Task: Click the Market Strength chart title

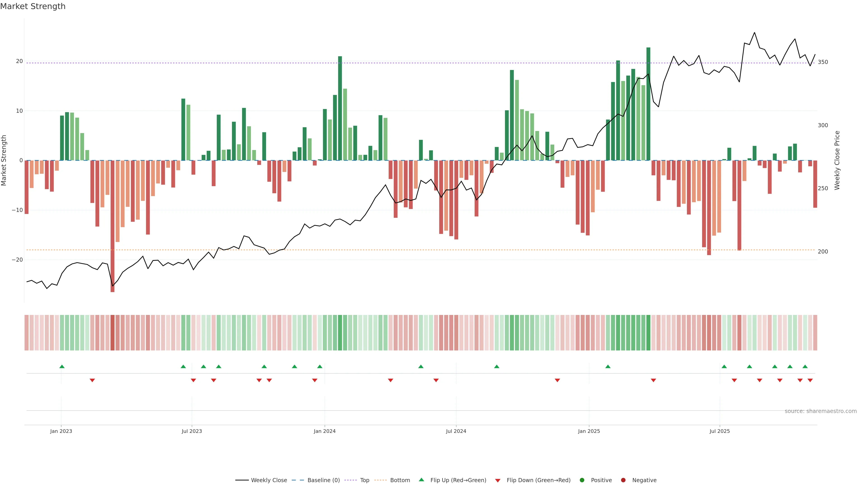Action: (x=33, y=6)
